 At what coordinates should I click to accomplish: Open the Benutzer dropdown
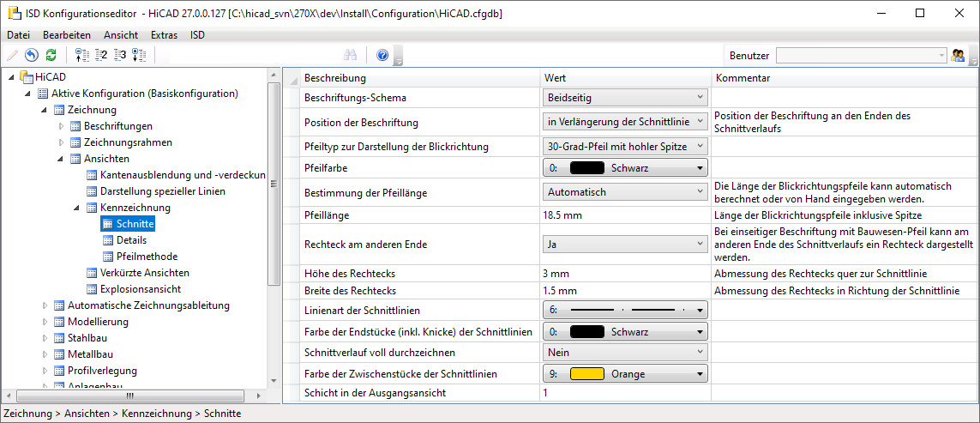click(862, 55)
